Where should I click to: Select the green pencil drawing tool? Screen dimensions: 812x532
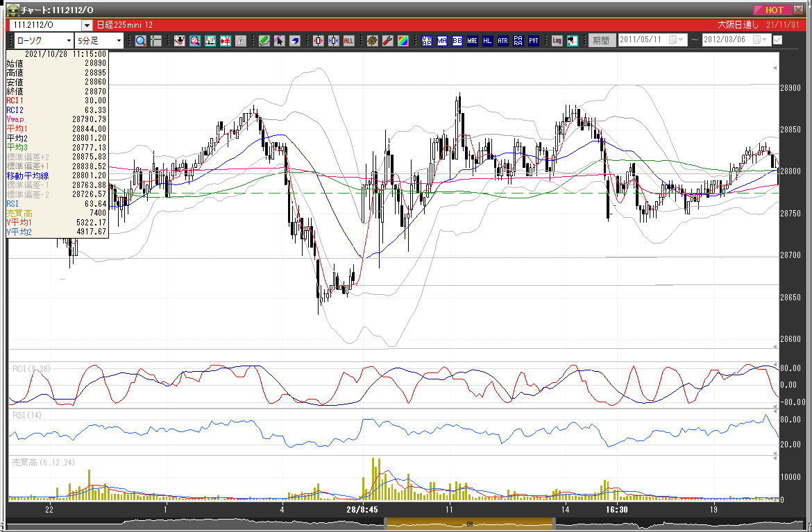tap(264, 40)
